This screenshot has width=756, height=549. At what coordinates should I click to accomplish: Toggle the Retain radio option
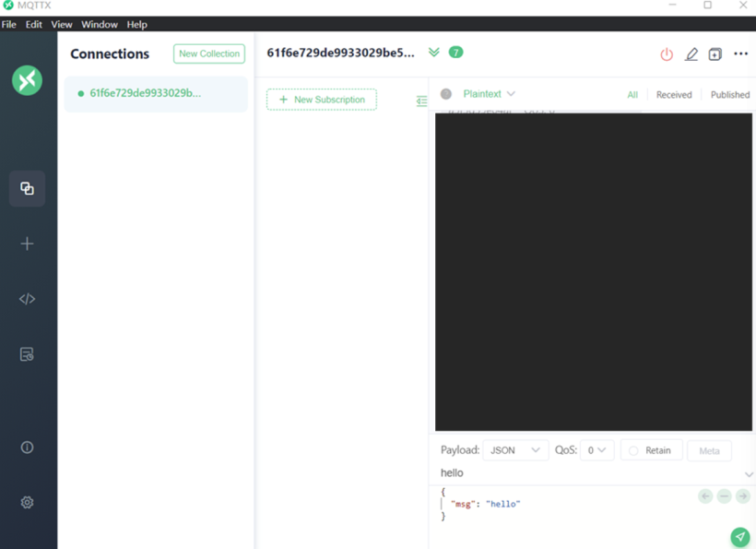point(650,450)
